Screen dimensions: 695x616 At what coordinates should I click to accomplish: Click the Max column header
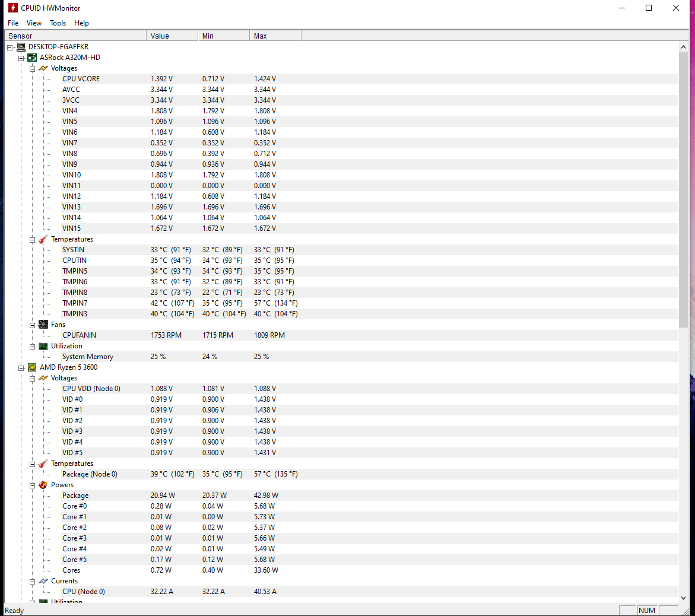276,36
